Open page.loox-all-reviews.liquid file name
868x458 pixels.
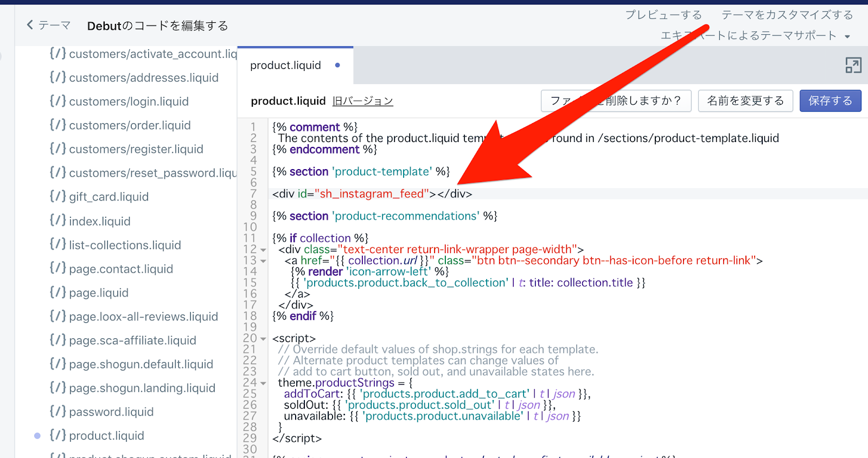point(144,317)
